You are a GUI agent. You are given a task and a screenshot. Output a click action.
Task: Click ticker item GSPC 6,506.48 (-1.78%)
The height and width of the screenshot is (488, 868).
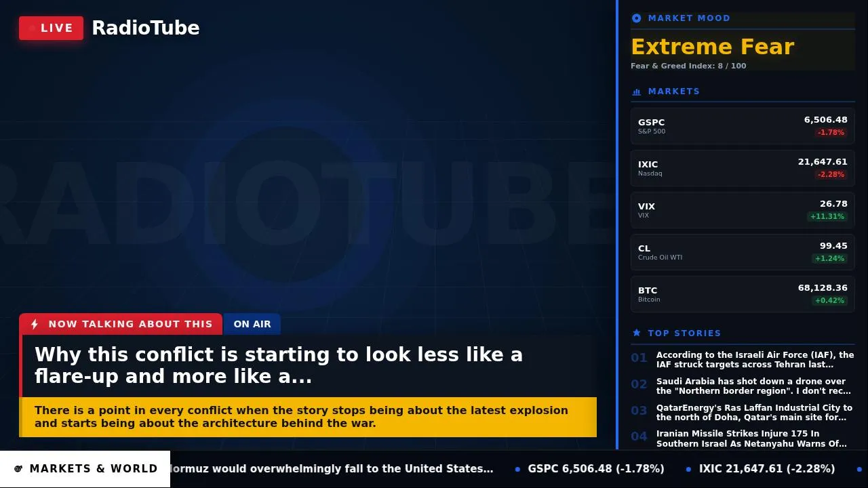[596, 469]
